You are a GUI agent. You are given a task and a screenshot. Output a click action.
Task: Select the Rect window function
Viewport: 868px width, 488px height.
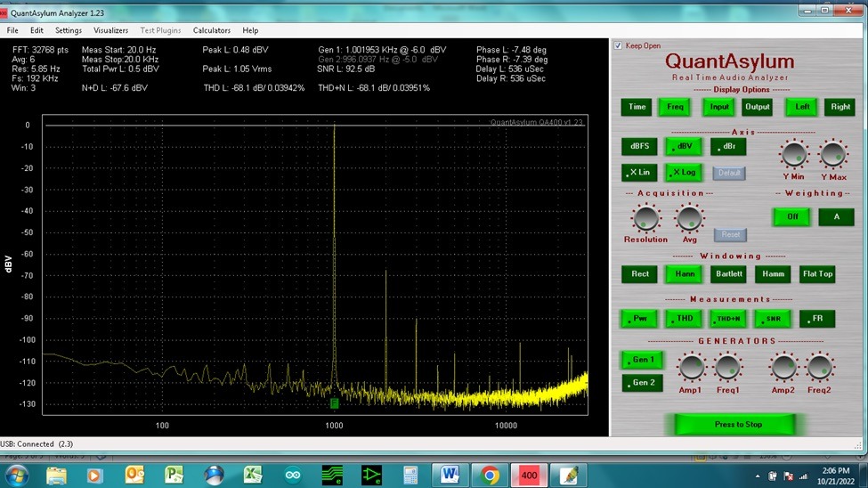(x=639, y=273)
